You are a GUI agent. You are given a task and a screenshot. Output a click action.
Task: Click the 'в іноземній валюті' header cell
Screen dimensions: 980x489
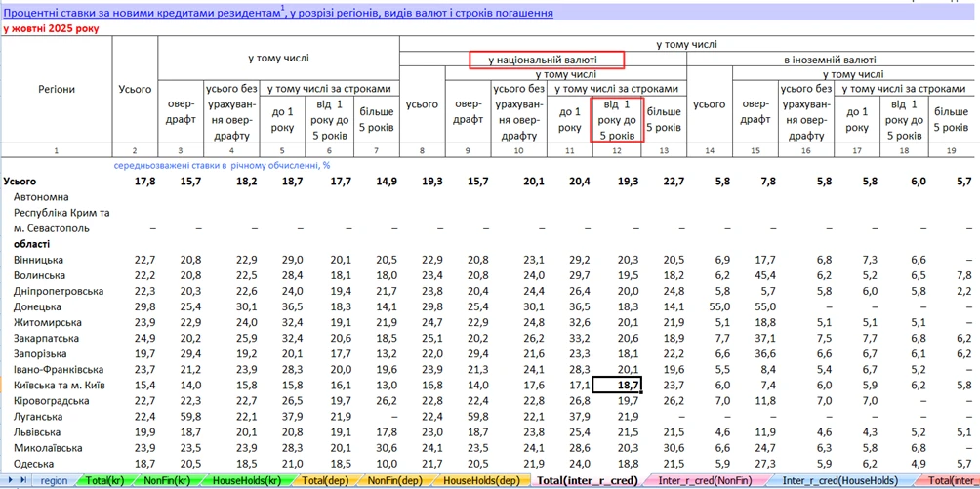pyautogui.click(x=830, y=61)
